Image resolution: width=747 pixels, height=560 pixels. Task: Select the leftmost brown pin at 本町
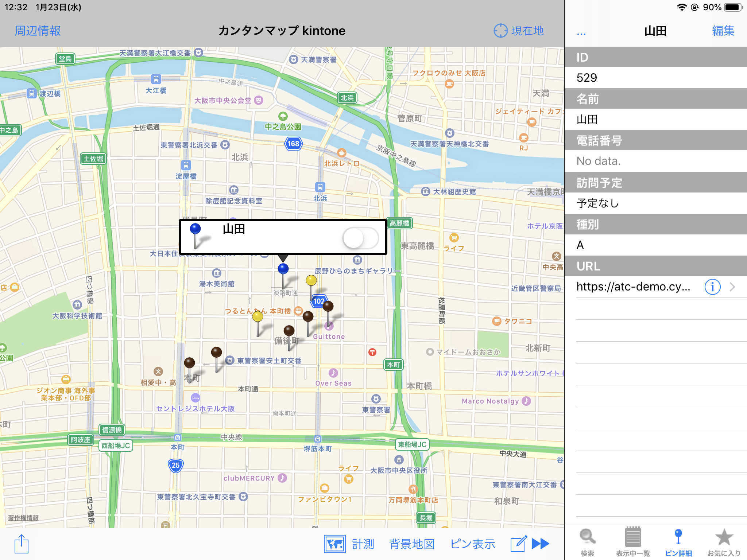pyautogui.click(x=189, y=362)
